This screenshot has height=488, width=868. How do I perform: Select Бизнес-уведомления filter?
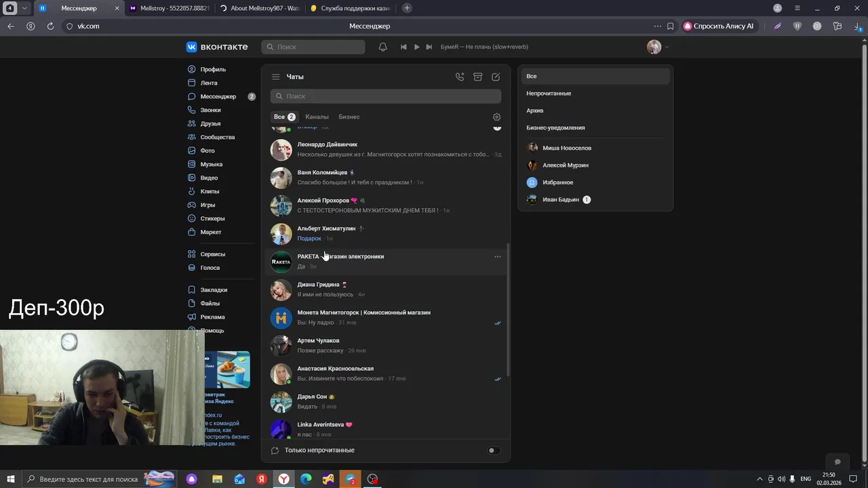tap(595, 127)
